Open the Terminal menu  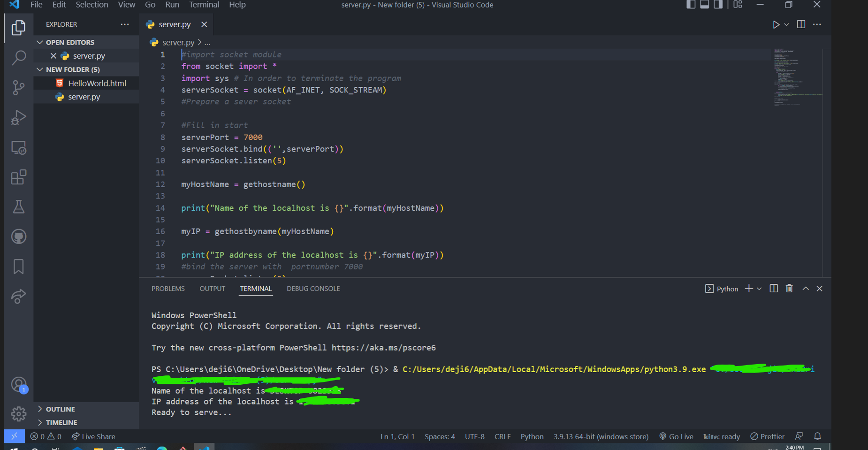pos(204,5)
